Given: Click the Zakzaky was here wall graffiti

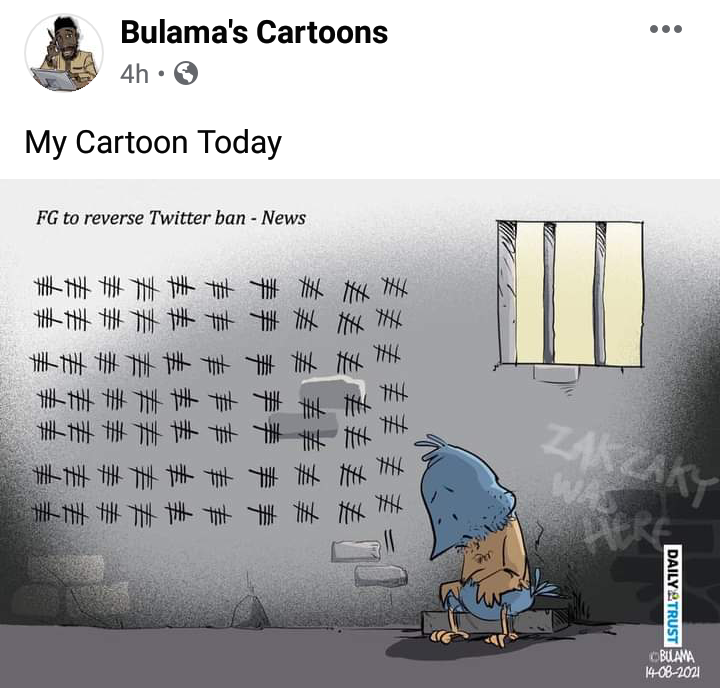Looking at the screenshot, I should [624, 487].
